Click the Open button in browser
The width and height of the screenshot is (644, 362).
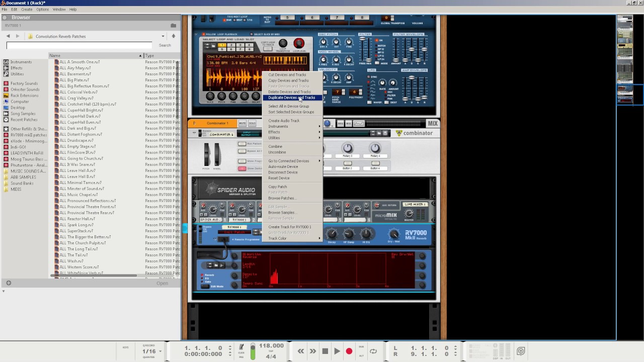coord(162,283)
